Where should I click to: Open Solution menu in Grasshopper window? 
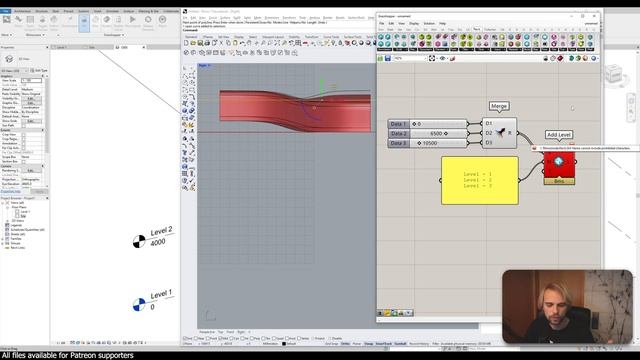tap(429, 23)
